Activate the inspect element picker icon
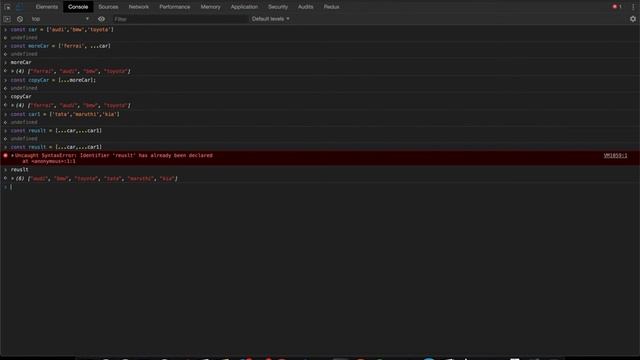Screen dimensions: 640x360 click(x=7, y=7)
